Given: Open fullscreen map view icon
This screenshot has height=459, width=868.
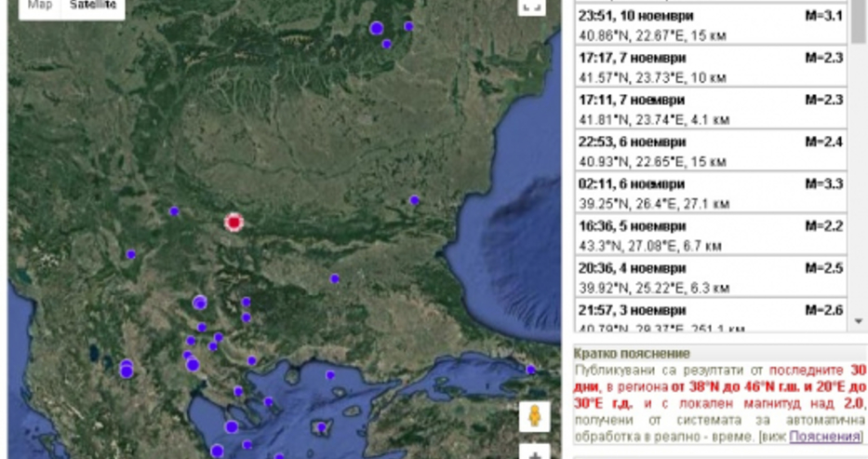Looking at the screenshot, I should click(530, 7).
